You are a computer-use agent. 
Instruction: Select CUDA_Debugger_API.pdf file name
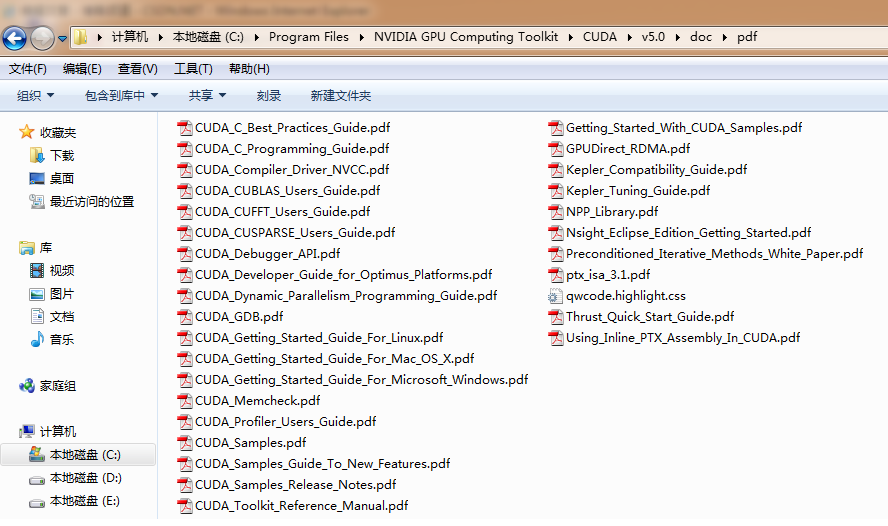pos(268,254)
